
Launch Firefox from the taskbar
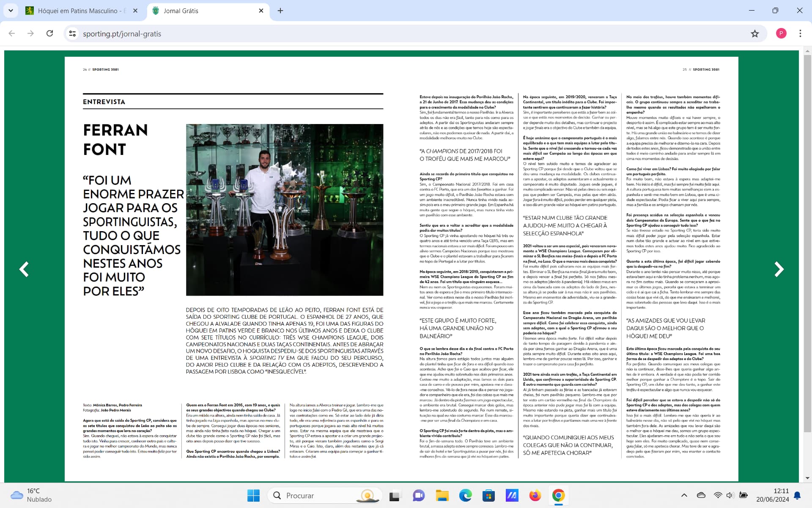point(535,495)
